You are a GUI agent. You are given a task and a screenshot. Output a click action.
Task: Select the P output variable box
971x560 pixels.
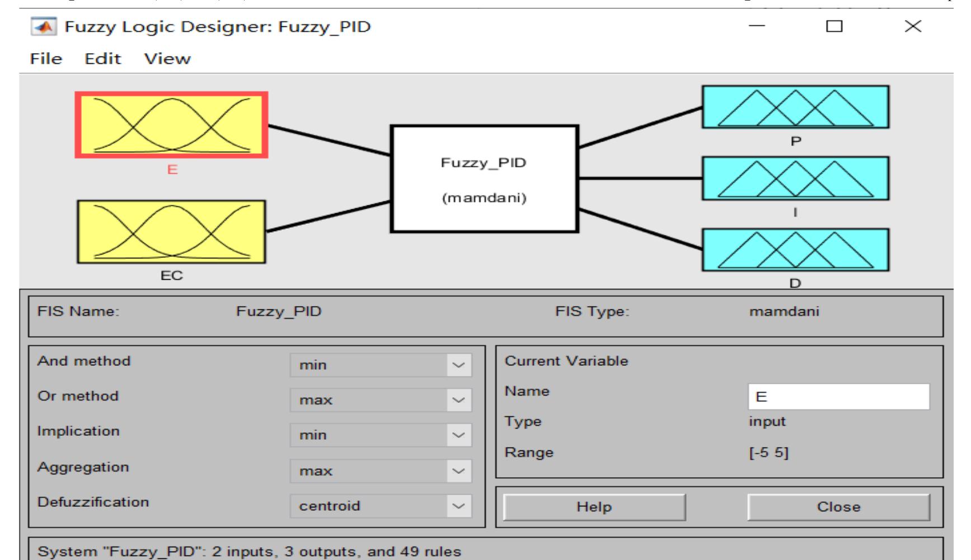[795, 107]
